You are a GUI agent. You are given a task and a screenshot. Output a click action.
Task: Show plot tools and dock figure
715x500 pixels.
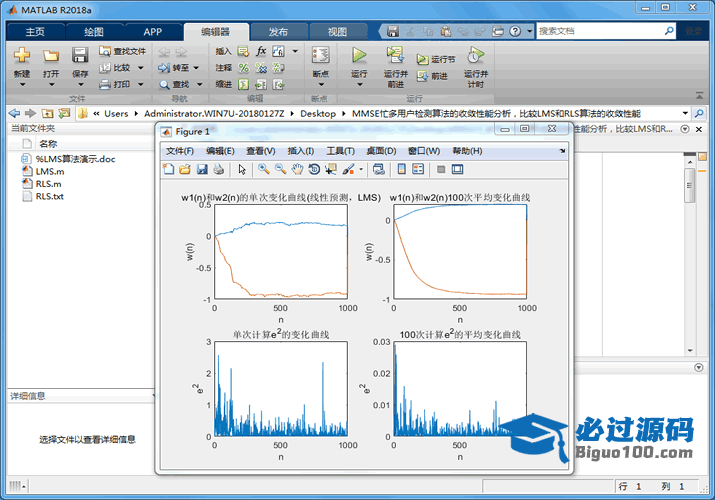[x=457, y=170]
